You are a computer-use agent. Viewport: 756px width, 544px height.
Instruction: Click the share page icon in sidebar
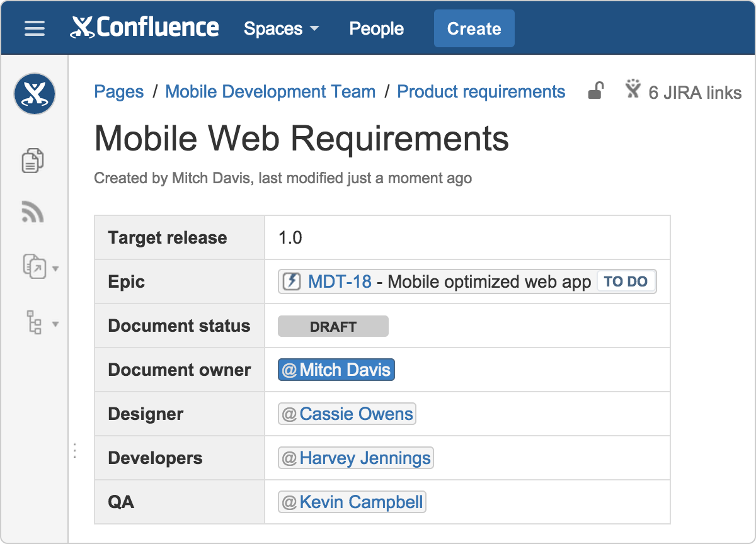coord(36,266)
